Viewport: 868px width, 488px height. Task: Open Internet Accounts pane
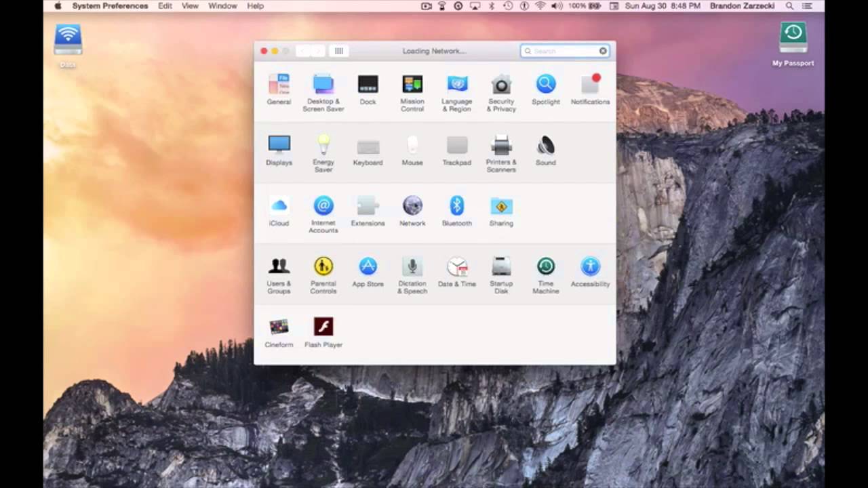[323, 215]
